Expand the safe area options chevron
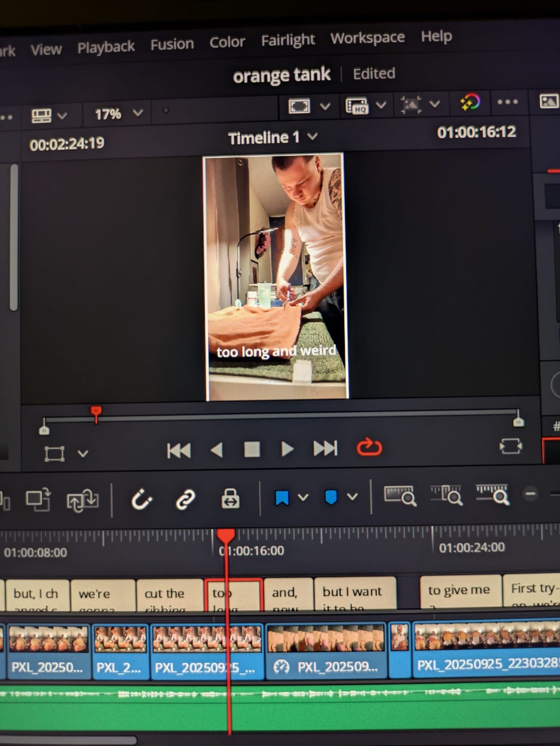The image size is (560, 746). pyautogui.click(x=325, y=106)
